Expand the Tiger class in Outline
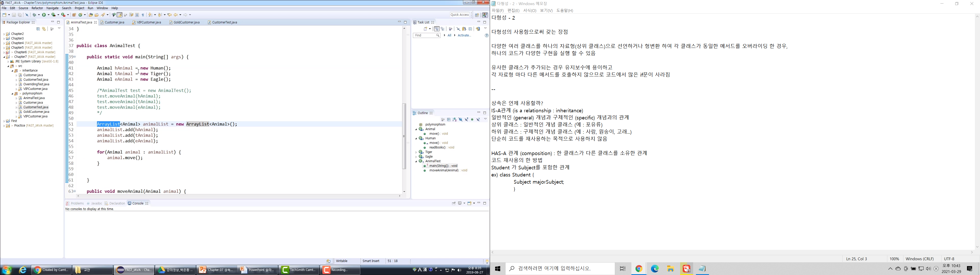Image resolution: width=980 pixels, height=275 pixels. tap(416, 152)
